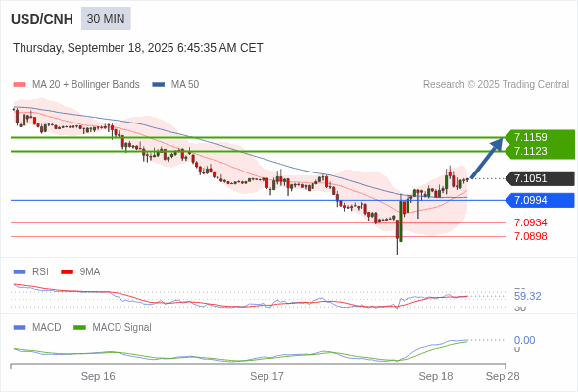Viewport: 578px width, 392px height.
Task: Click the 7.1159 resistance price label
Action: coord(531,137)
